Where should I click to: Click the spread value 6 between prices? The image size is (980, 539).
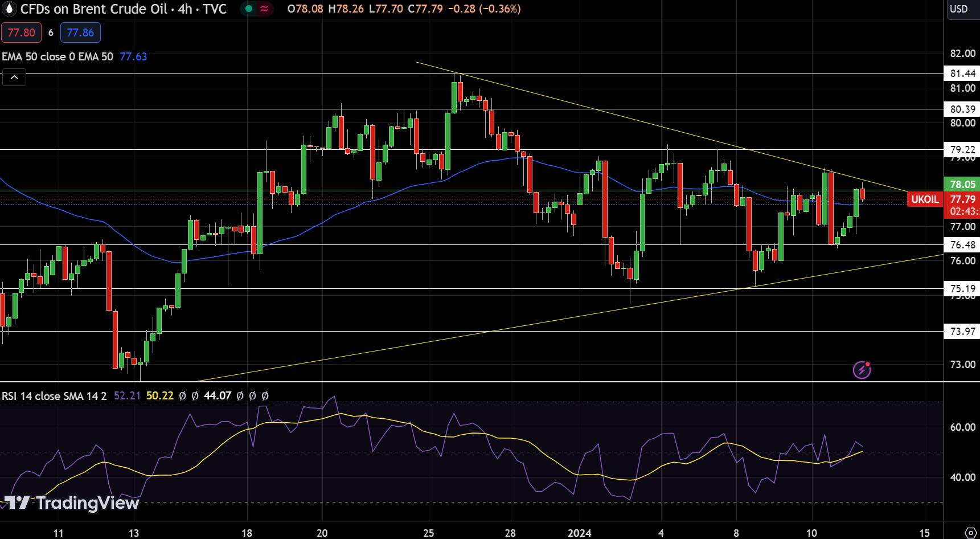pos(51,32)
